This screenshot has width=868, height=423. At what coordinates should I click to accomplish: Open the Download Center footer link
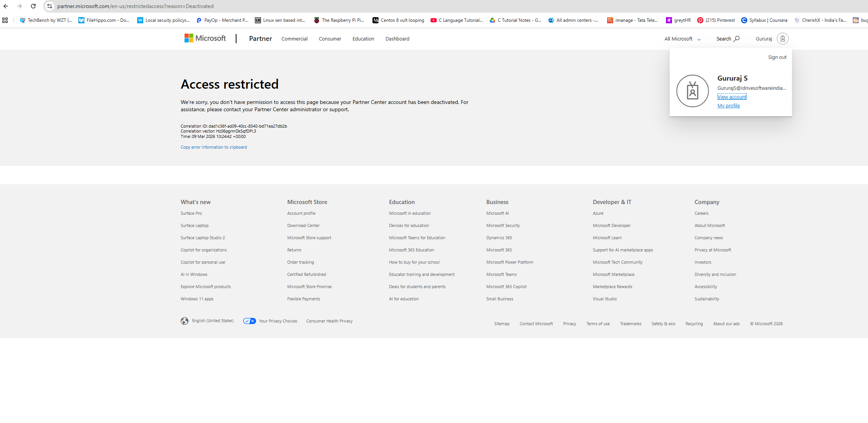303,226
